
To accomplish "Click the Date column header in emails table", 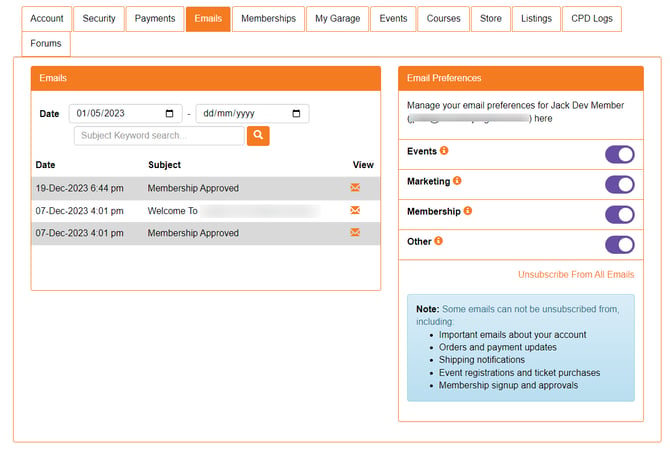I will pos(45,165).
